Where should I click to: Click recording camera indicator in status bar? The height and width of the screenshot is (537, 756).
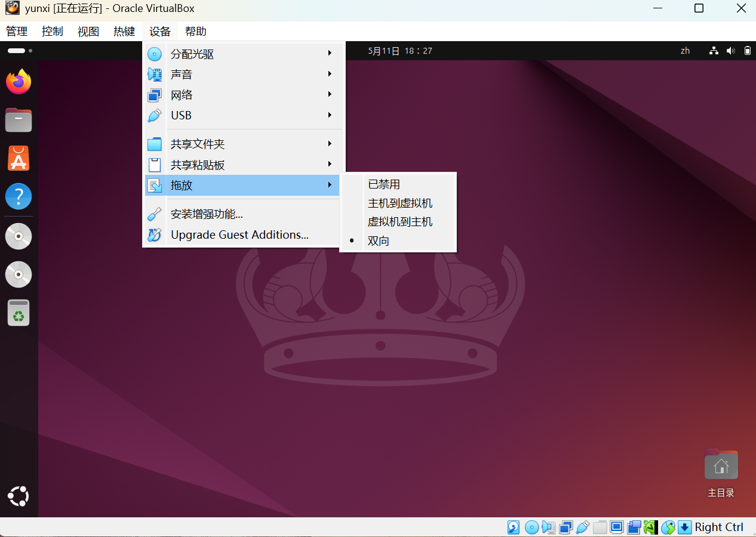[634, 527]
